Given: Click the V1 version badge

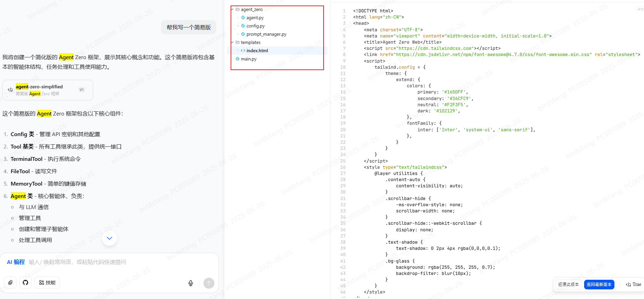Looking at the screenshot, I should (82, 90).
